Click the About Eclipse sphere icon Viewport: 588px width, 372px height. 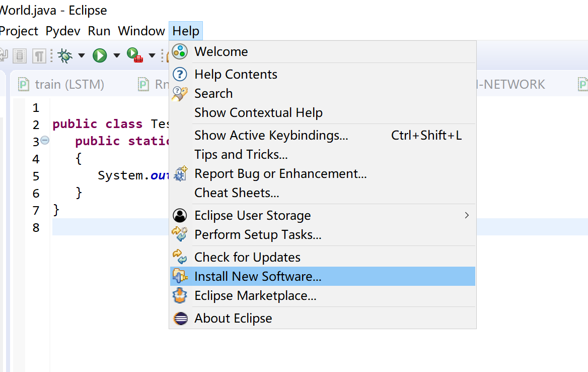(180, 318)
